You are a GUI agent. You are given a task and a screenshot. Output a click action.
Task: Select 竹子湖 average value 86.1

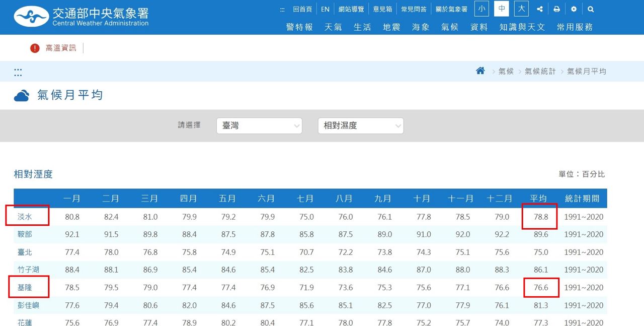tap(541, 270)
